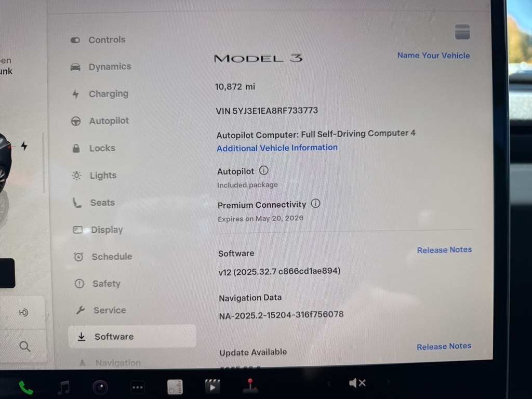Tap the search magnifier icon
The image size is (532, 399).
pos(24,346)
